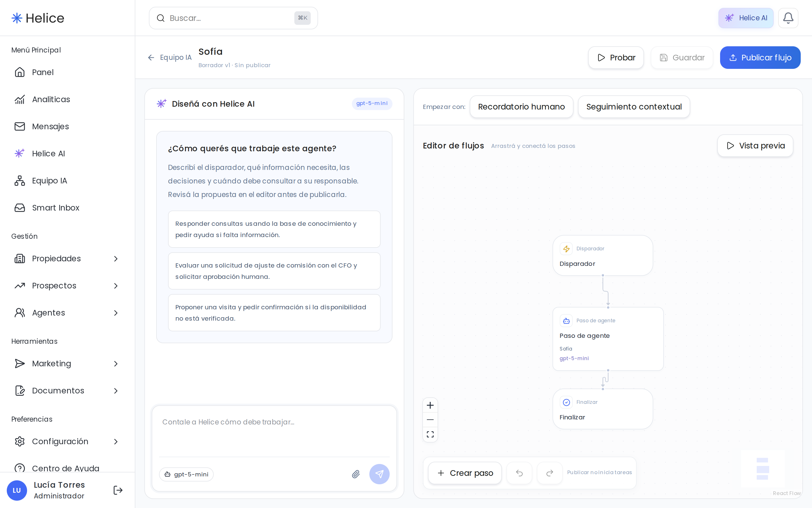Redo the last flow edit
The width and height of the screenshot is (812, 508).
click(x=550, y=473)
